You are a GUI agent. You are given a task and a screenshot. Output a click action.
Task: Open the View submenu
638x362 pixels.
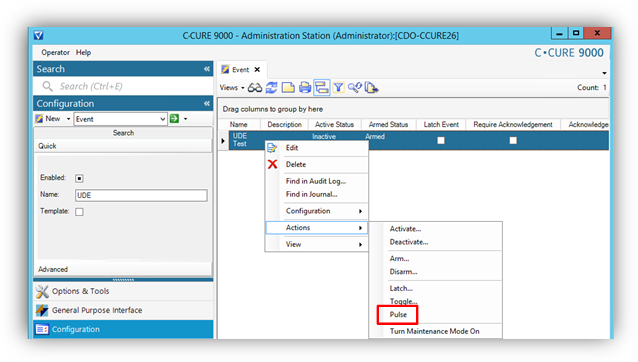tap(316, 244)
